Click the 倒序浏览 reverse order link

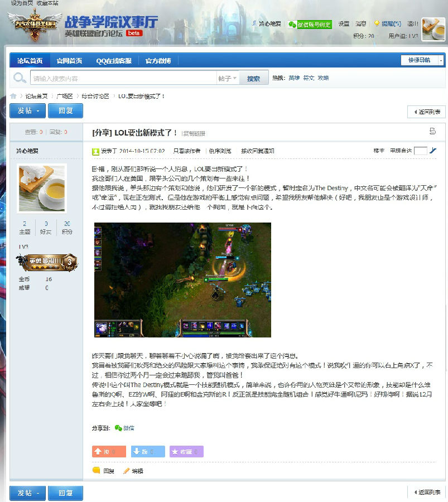pyautogui.click(x=220, y=151)
